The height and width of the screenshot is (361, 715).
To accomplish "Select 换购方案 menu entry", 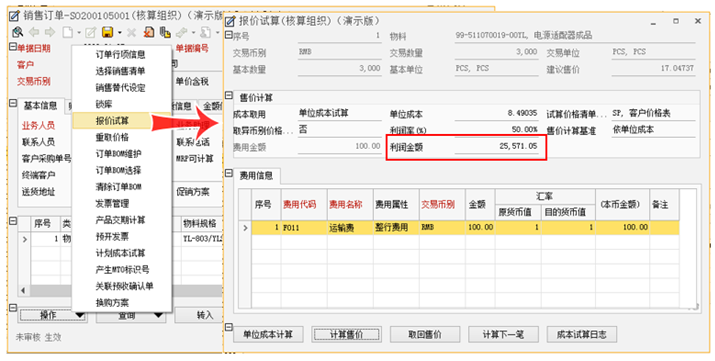I will 122,303.
